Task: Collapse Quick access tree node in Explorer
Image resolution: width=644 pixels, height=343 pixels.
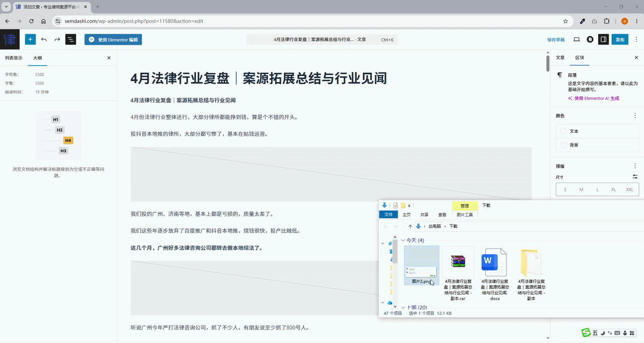Action: click(x=382, y=244)
